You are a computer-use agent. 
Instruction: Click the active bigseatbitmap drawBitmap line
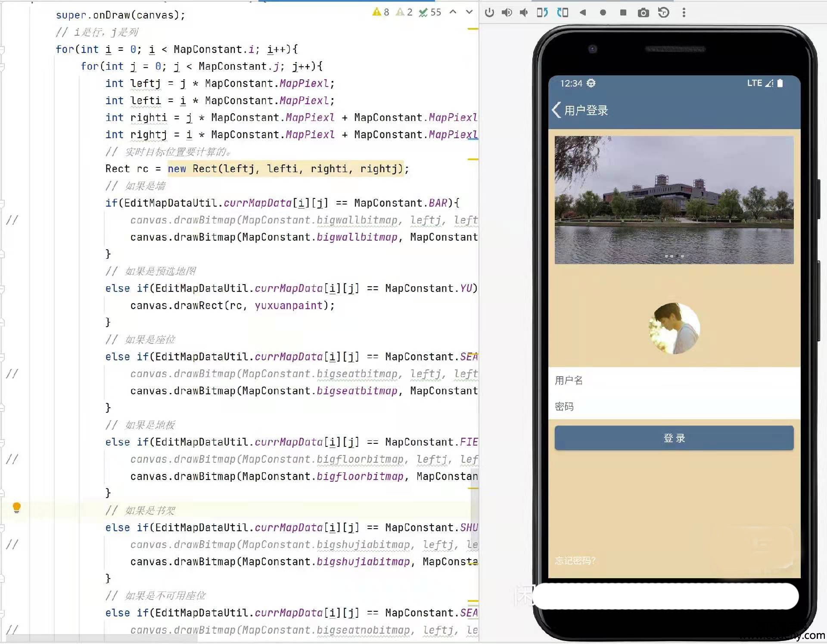[x=304, y=391]
